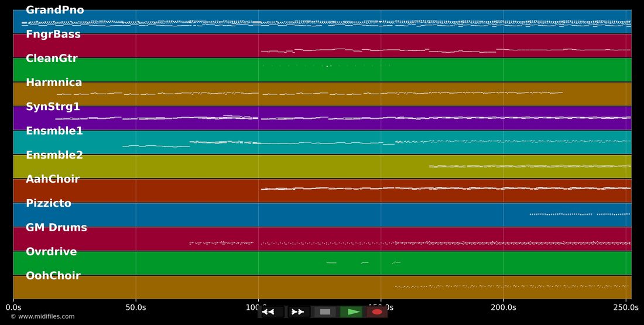The height and width of the screenshot is (325, 644).
Task: Select the Ensmble2 track label
Action: point(54,155)
